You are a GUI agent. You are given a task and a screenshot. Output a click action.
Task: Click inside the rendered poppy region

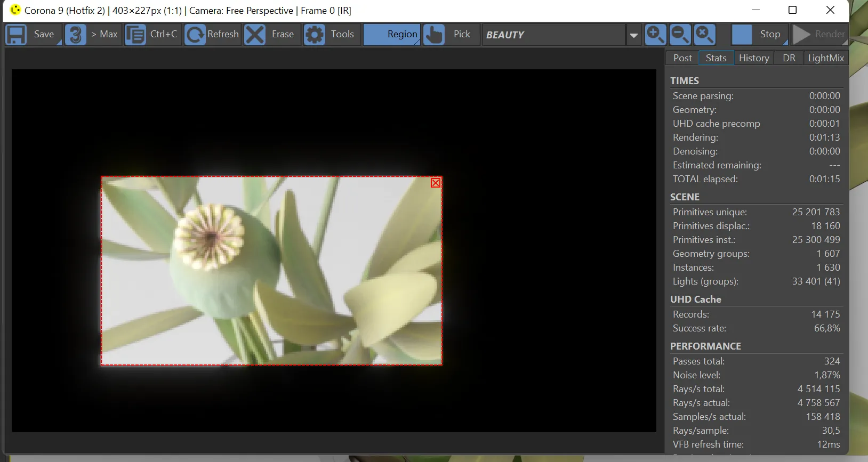coord(271,271)
